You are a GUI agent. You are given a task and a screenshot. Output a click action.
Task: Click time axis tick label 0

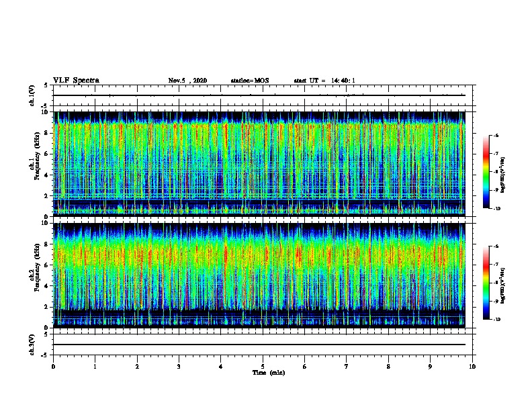(53, 367)
